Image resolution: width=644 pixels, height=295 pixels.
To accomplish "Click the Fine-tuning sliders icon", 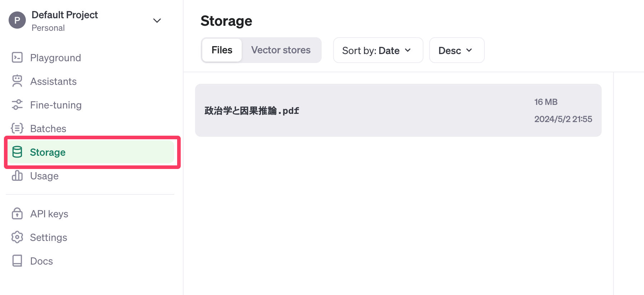I will (x=17, y=105).
